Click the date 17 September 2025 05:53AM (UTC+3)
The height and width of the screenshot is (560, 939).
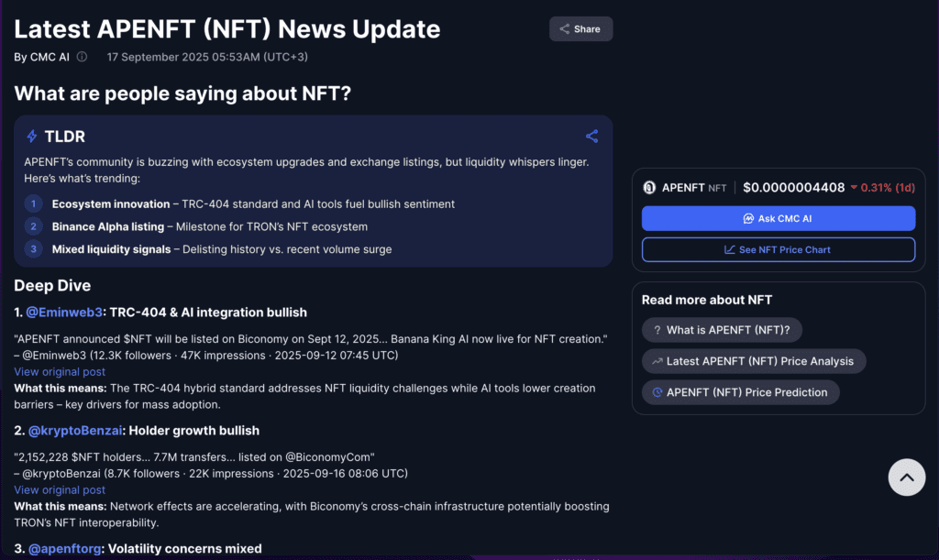coord(207,57)
